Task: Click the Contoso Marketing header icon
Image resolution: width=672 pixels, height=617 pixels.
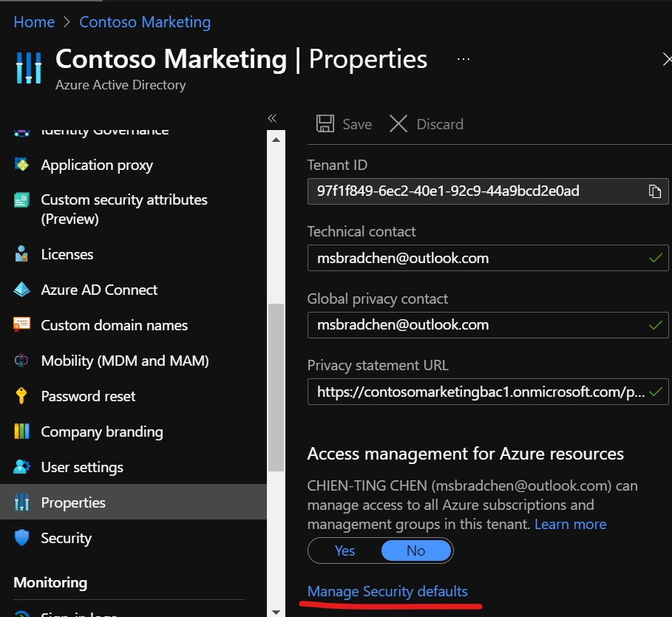Action: [29, 67]
